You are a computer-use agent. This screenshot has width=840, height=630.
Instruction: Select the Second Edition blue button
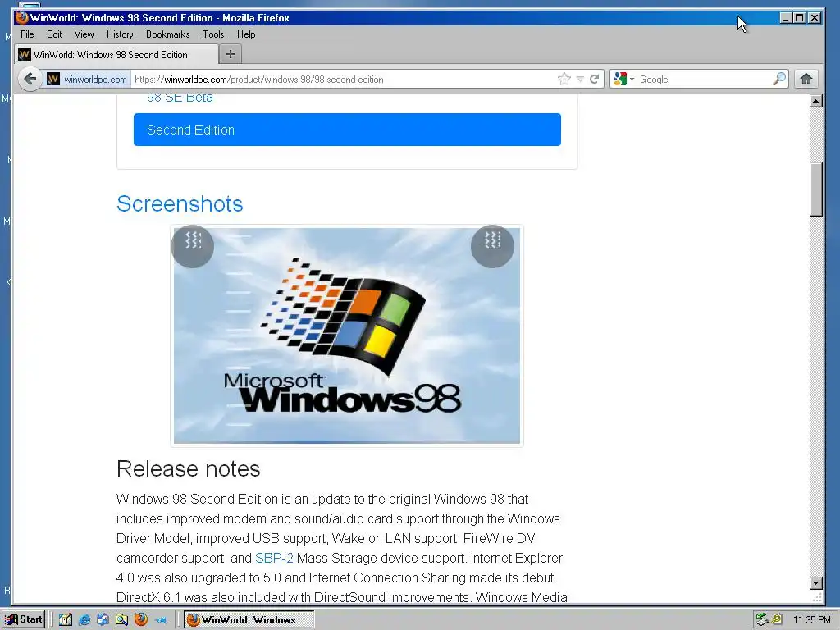(347, 130)
